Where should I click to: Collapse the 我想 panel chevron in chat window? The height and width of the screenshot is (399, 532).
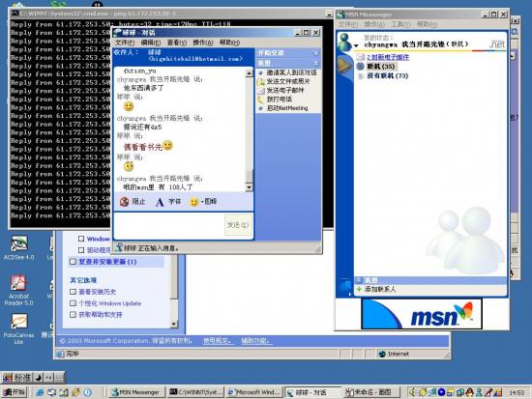[x=316, y=64]
